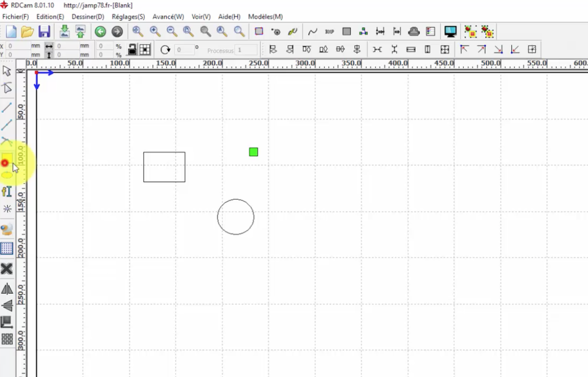
Task: Open the array grid tool
Action: [7, 339]
